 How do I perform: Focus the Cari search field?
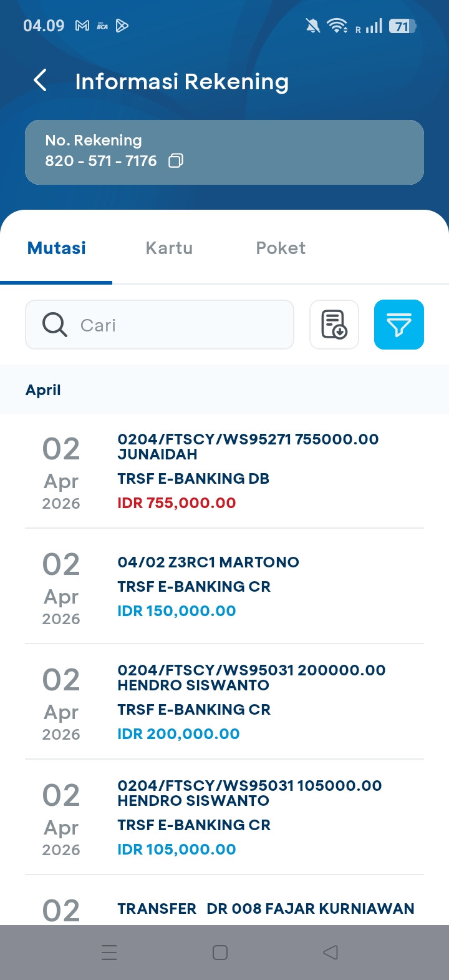(160, 325)
